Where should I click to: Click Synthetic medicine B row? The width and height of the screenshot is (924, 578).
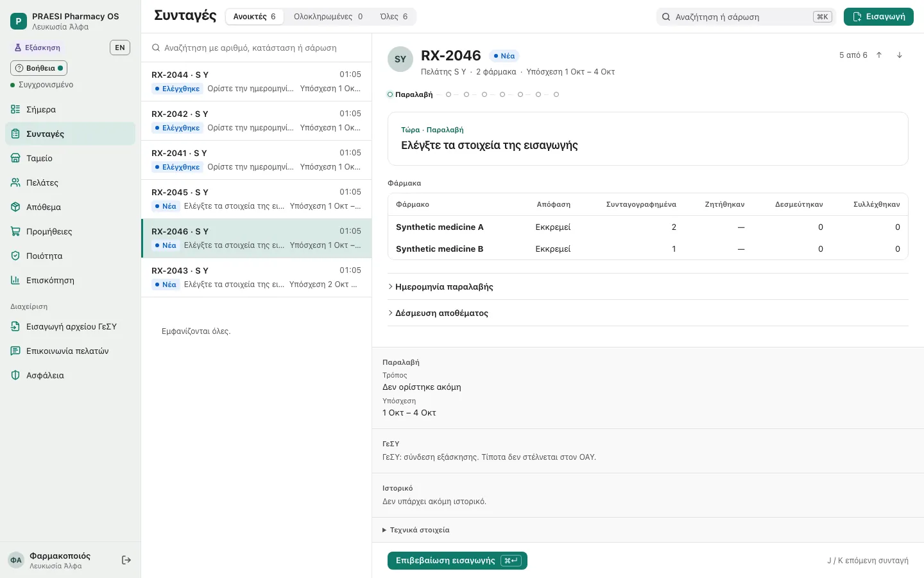pos(648,249)
